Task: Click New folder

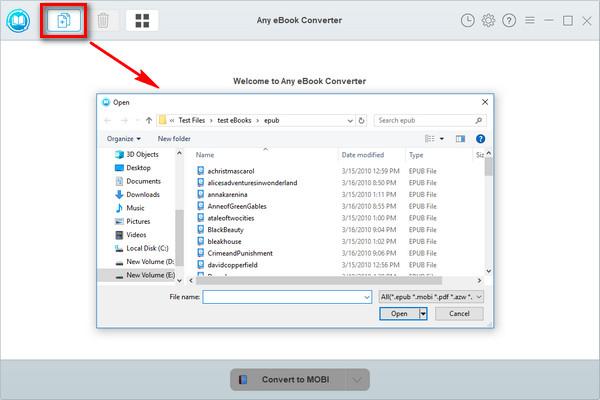Action: pos(174,139)
